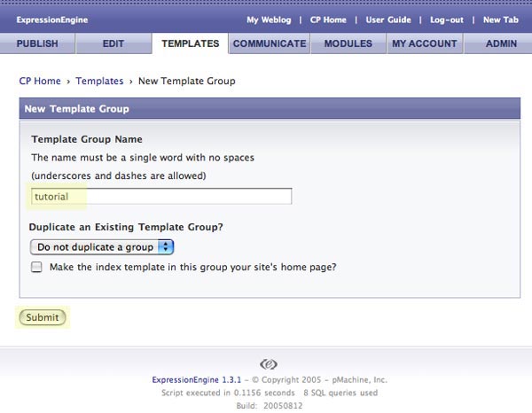Select the TEMPLATES tab
This screenshot has height=413, width=532.
click(190, 43)
